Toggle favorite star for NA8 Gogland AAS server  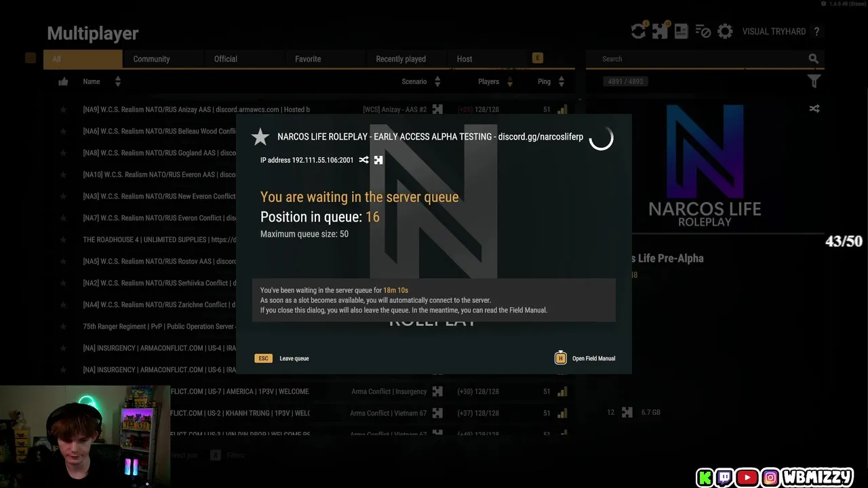[63, 152]
